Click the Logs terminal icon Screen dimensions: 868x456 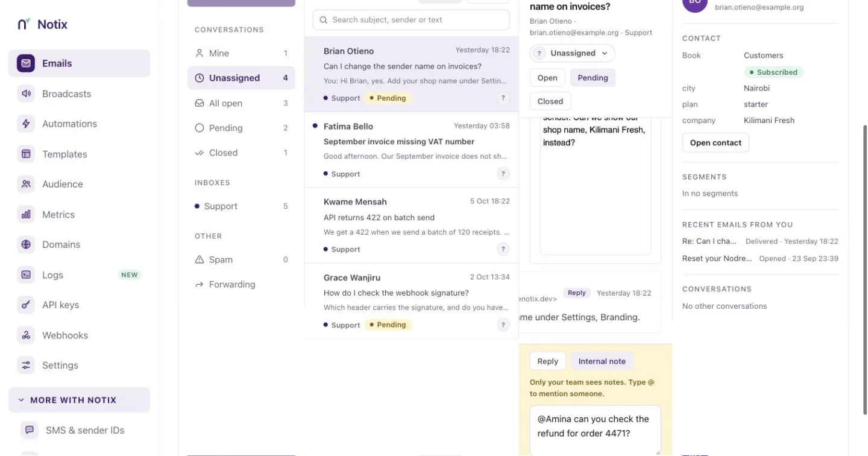(26, 274)
